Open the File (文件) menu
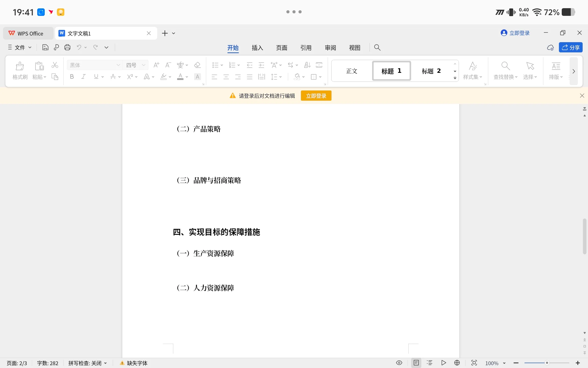588x368 pixels. pos(20,48)
